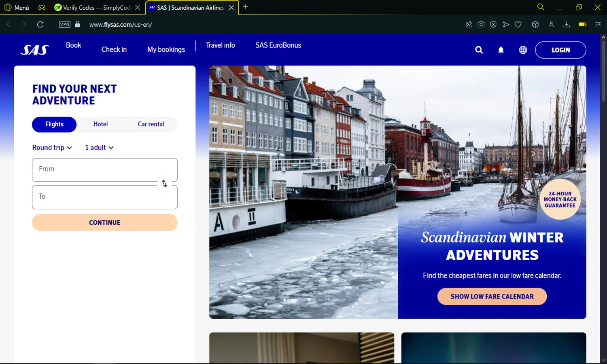Image resolution: width=607 pixels, height=364 pixels.
Task: Close the SAS Scandinavian Airlines tab
Action: (231, 7)
